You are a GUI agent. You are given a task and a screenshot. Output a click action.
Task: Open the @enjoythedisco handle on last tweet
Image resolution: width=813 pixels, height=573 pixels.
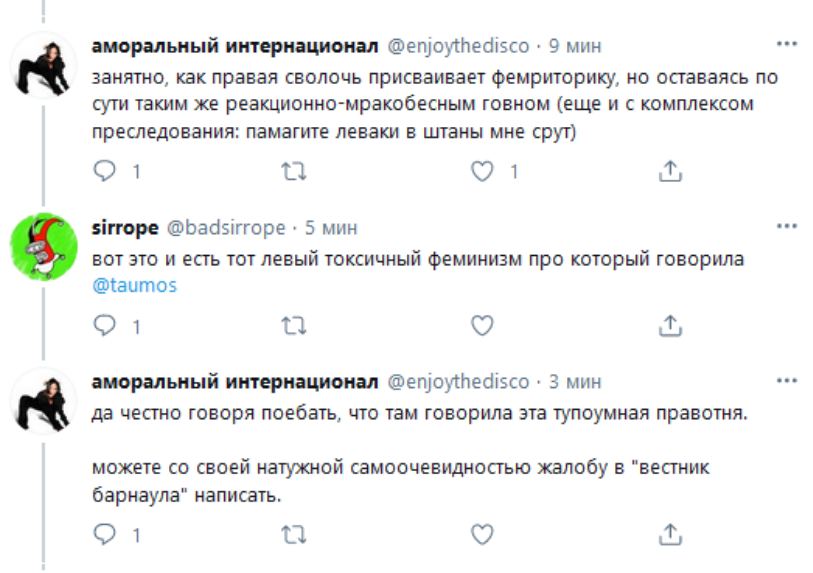point(458,382)
